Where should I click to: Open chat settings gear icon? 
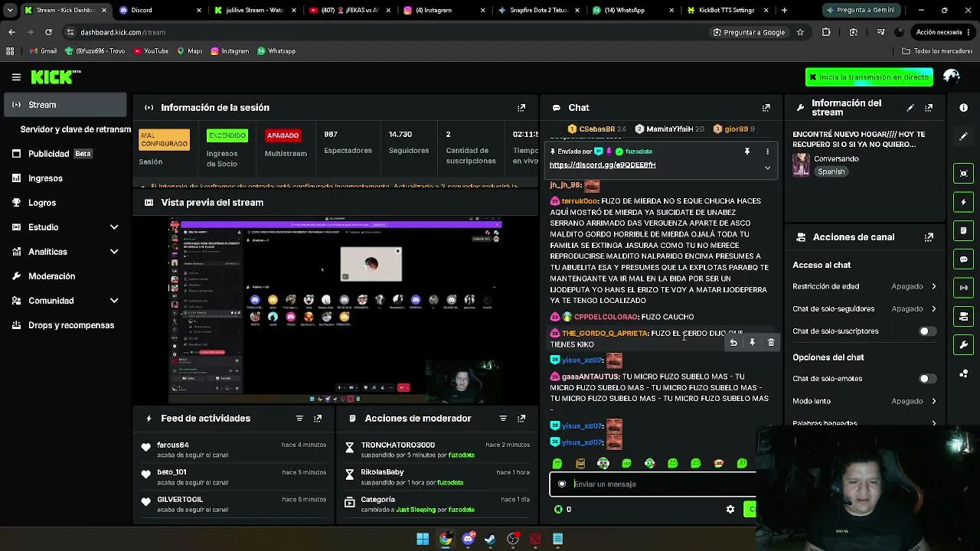click(x=730, y=509)
